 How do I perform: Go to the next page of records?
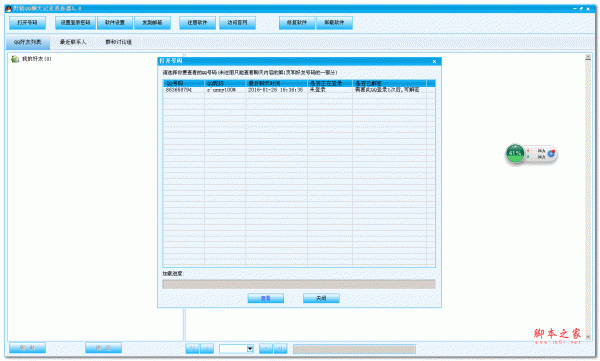point(266,349)
